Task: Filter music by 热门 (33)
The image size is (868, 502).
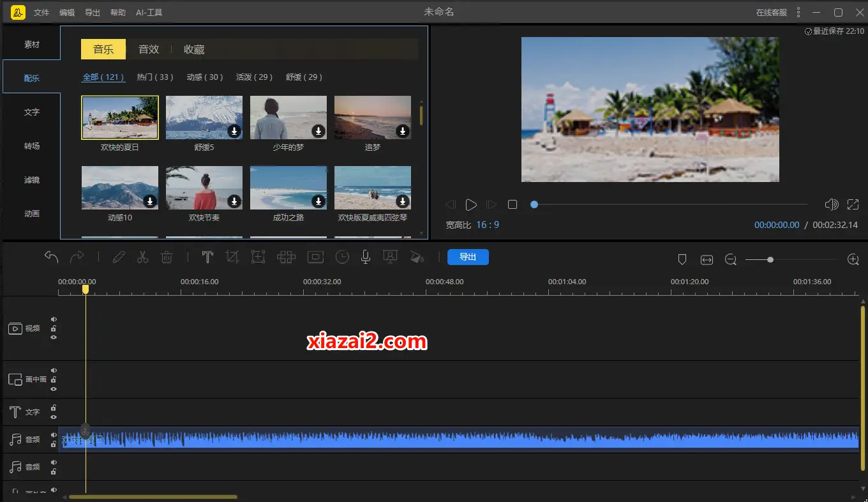Action: 155,77
